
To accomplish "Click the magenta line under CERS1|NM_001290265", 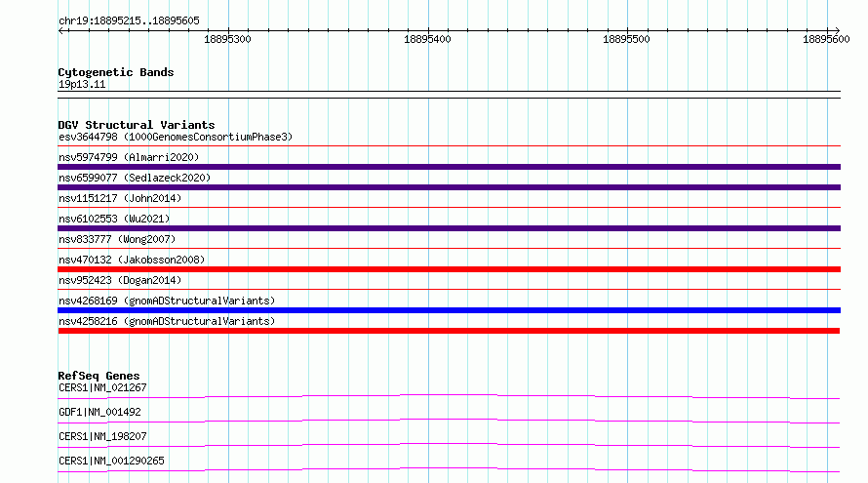I will (x=449, y=469).
